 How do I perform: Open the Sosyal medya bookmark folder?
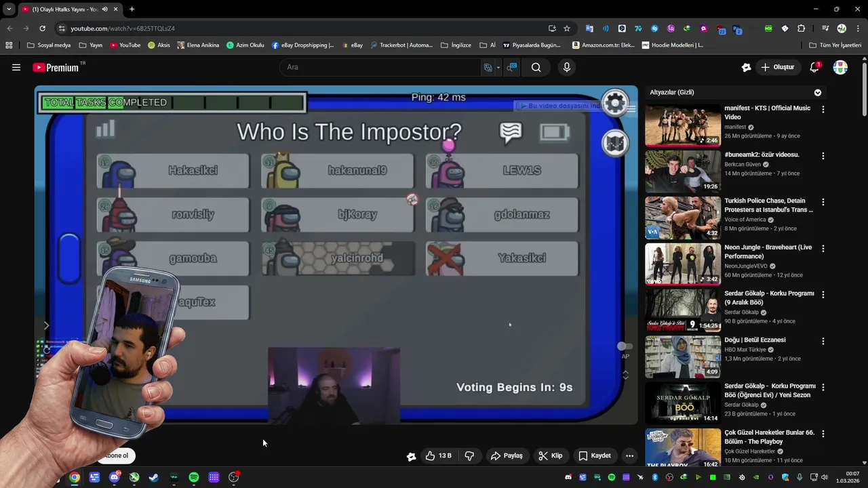coord(49,45)
